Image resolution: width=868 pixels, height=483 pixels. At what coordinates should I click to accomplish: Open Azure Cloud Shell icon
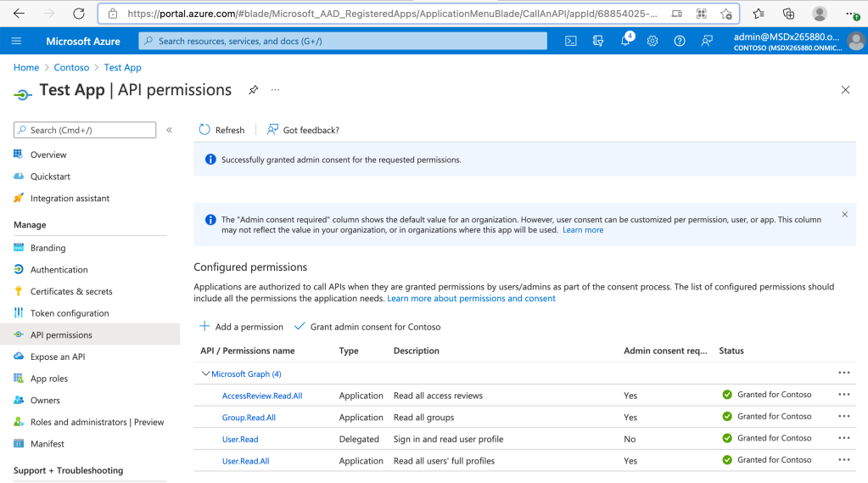point(571,41)
